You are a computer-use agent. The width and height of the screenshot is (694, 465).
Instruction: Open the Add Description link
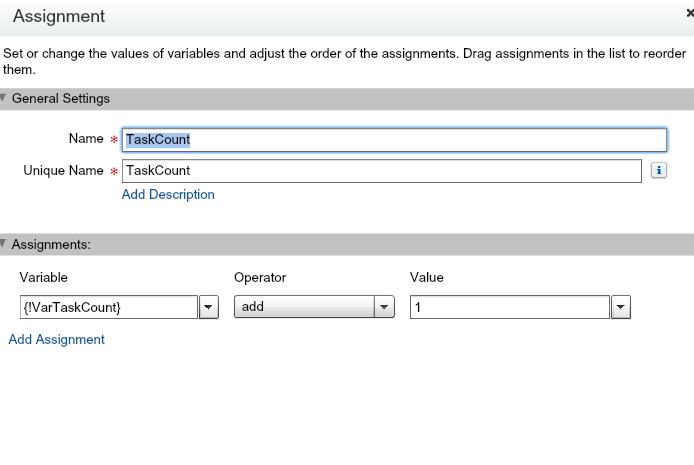click(x=168, y=195)
